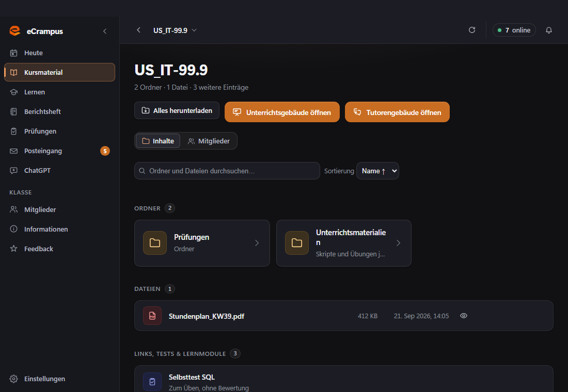Click the Berichtsheft notebook icon
The width and height of the screenshot is (568, 392).
[x=14, y=111]
